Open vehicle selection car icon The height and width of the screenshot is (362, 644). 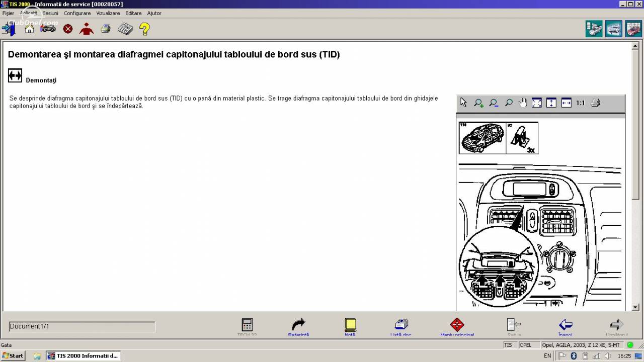coord(48,29)
